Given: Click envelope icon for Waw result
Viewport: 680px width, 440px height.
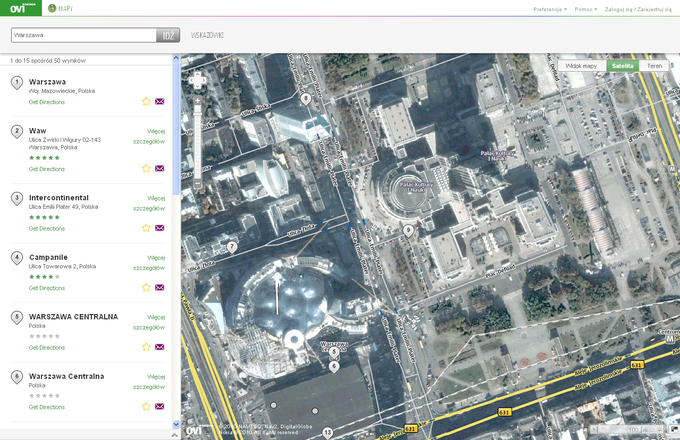Looking at the screenshot, I should (x=160, y=168).
